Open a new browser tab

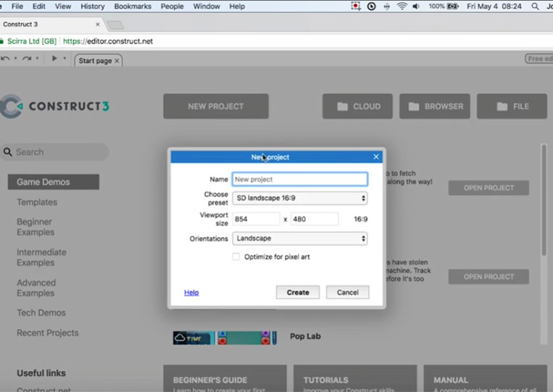(115, 25)
